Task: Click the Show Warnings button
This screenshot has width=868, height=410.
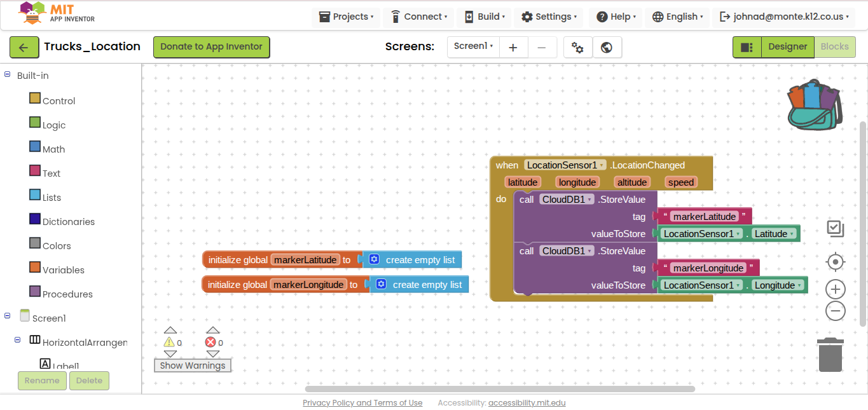Action: click(192, 366)
